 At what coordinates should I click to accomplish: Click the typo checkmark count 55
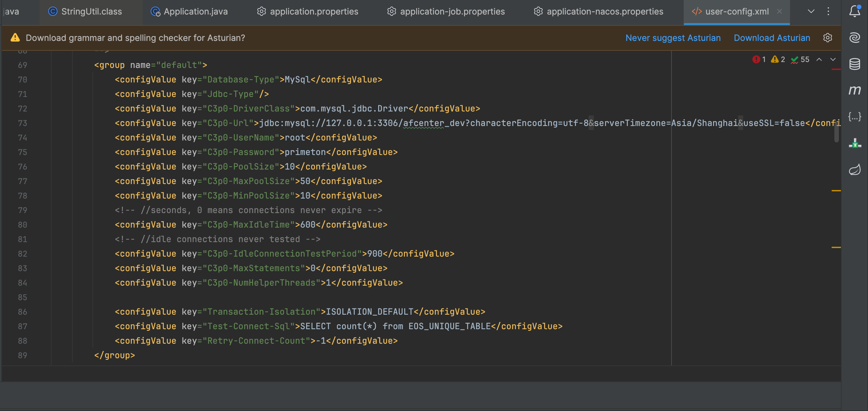click(x=800, y=60)
